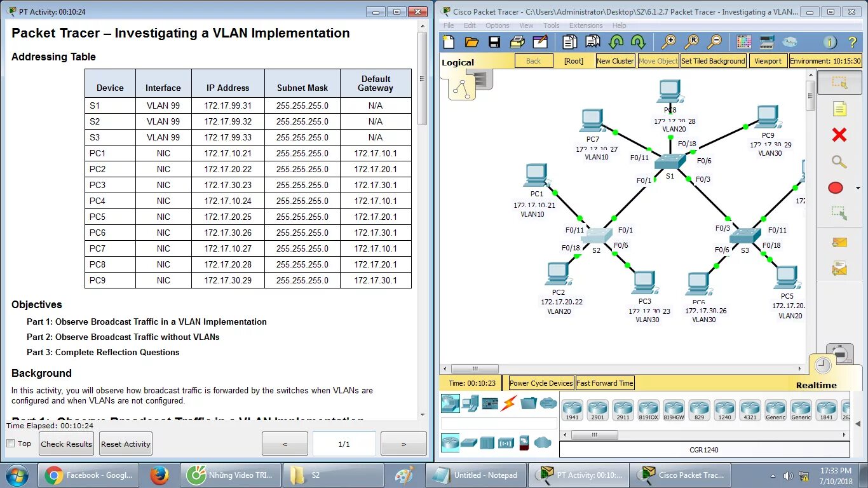
Task: Pick the 1941 router from the device list
Action: tap(572, 410)
